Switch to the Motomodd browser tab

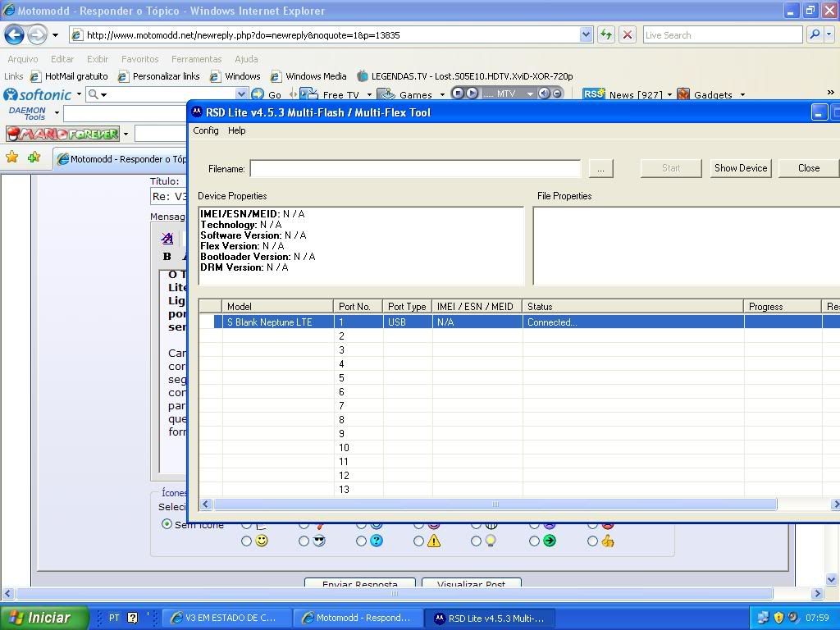click(x=121, y=159)
